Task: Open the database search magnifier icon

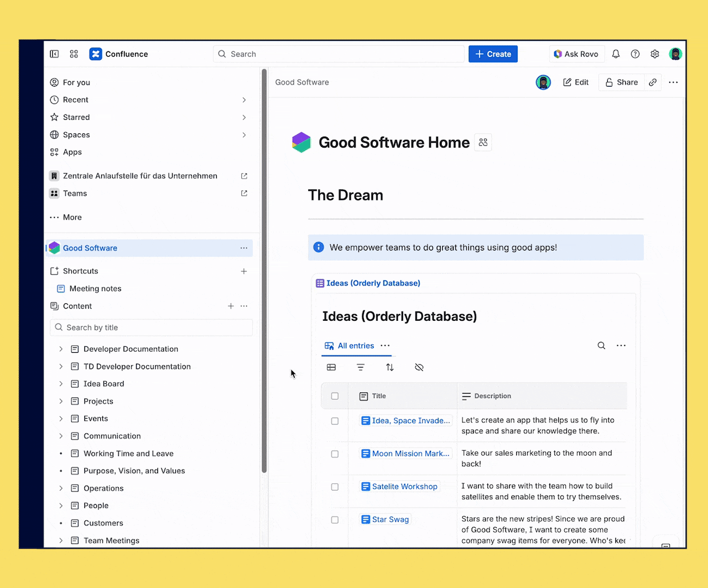Action: 601,346
